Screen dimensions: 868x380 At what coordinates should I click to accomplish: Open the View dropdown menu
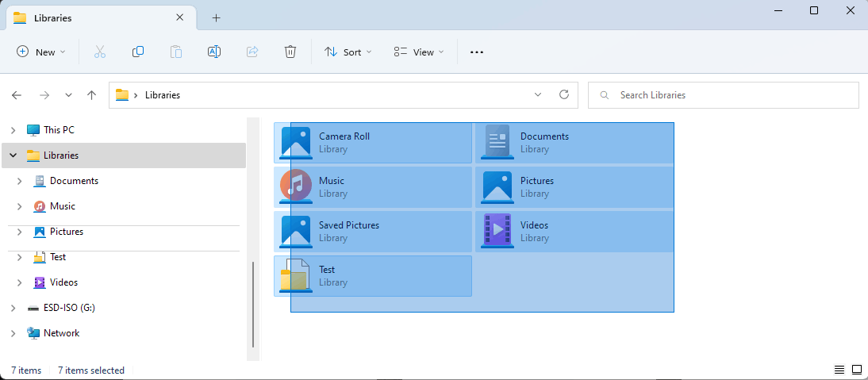tap(419, 52)
